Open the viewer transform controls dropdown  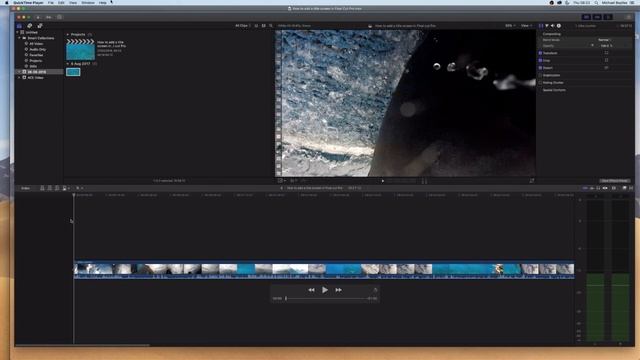[282, 180]
